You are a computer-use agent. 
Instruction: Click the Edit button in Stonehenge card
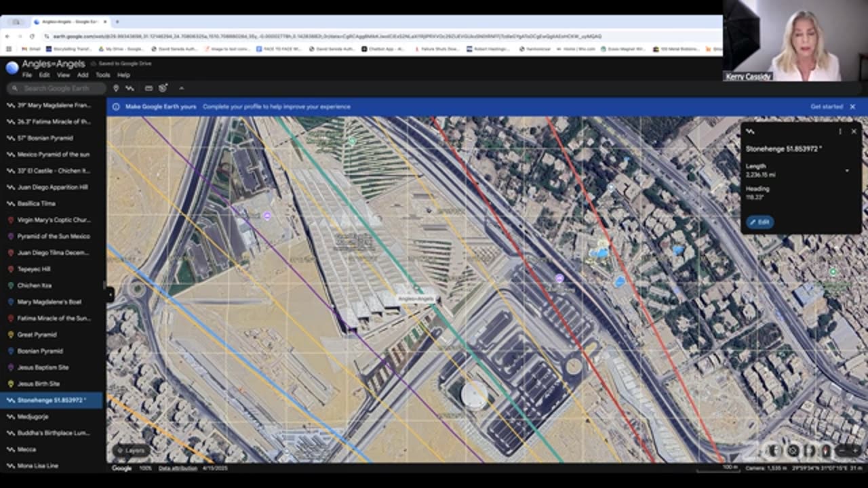tap(760, 222)
